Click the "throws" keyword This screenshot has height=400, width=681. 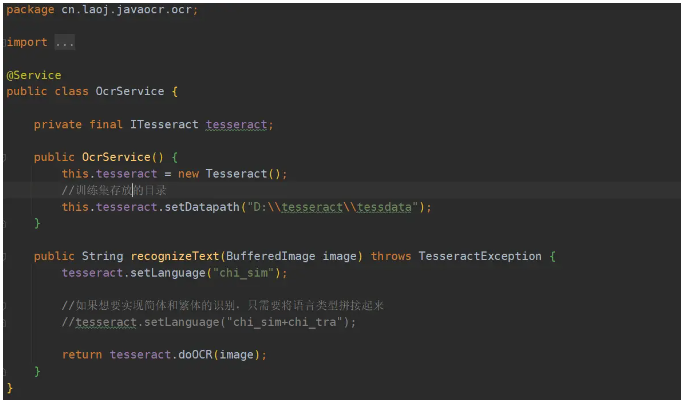391,256
